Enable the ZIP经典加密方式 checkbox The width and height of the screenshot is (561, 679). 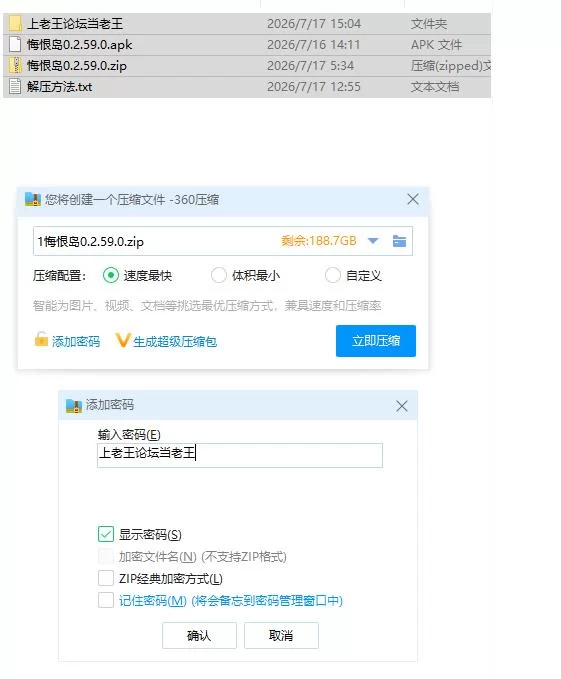[106, 578]
